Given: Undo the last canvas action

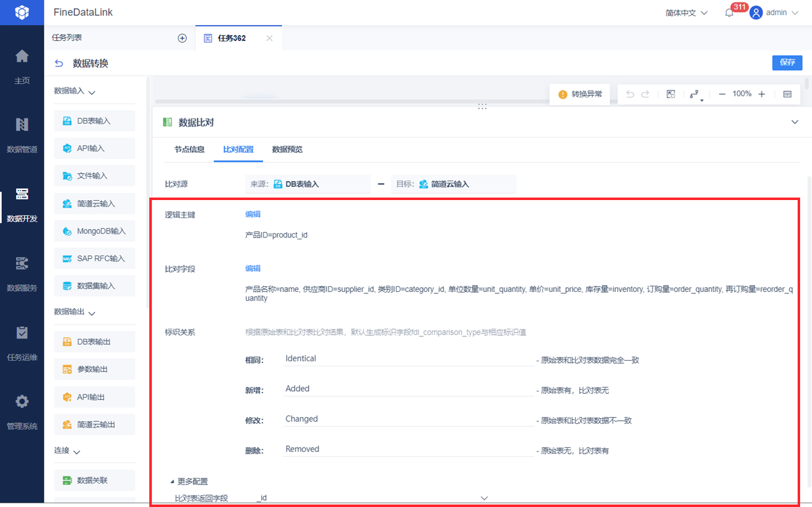Looking at the screenshot, I should pos(630,94).
